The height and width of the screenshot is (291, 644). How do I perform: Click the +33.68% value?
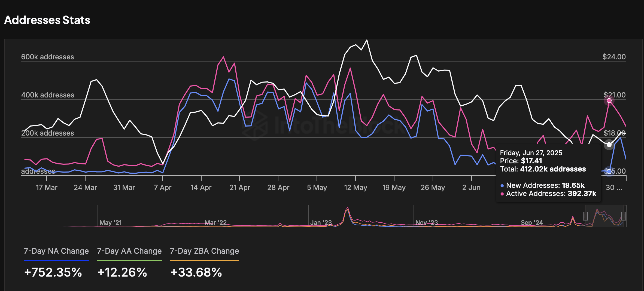(196, 272)
